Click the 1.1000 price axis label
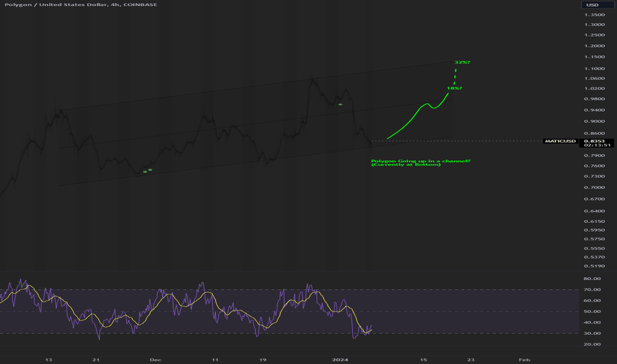This screenshot has width=617, height=364. (x=594, y=68)
